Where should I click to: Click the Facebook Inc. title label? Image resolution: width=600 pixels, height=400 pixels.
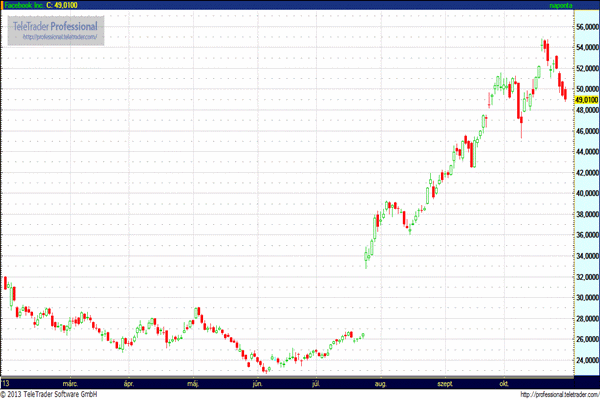click(24, 5)
